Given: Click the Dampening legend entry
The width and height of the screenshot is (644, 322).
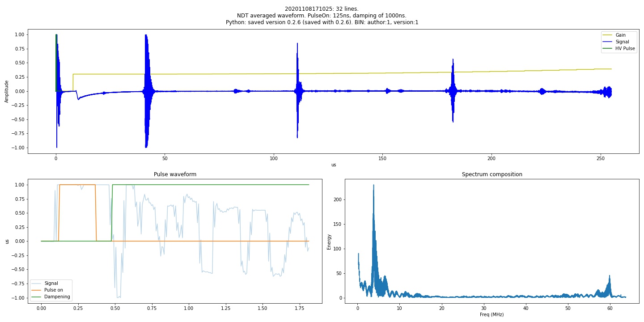Looking at the screenshot, I should pyautogui.click(x=51, y=297).
